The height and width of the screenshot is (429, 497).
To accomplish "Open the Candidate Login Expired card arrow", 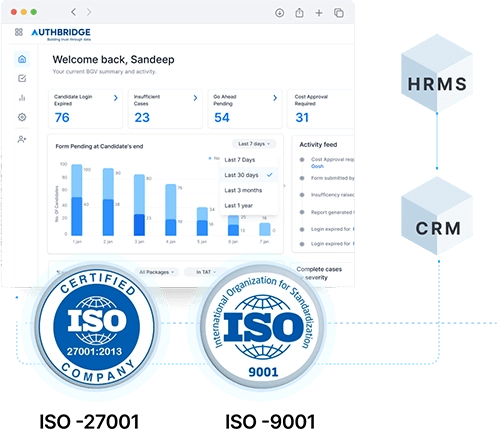I will (116, 98).
